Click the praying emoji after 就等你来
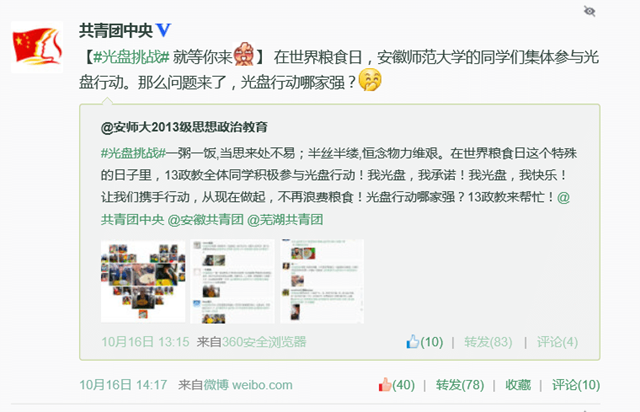This screenshot has width=640, height=412. point(244,54)
